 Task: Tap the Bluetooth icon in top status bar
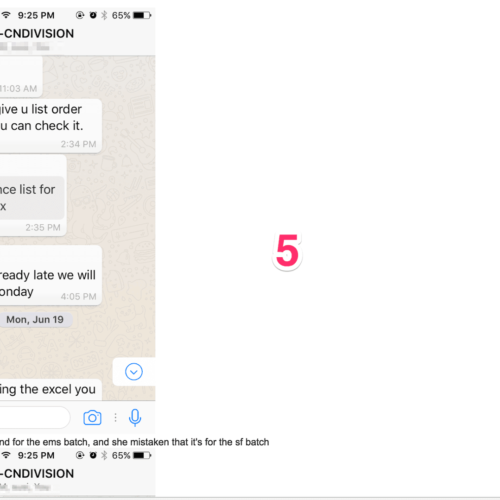tap(104, 15)
